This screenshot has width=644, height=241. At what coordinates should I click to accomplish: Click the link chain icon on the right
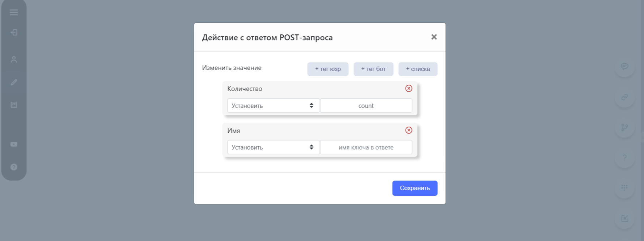pyautogui.click(x=624, y=97)
